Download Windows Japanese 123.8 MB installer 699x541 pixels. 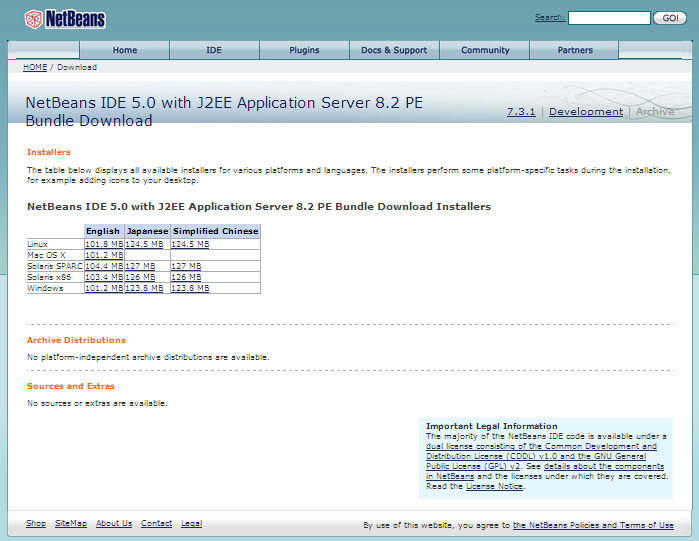click(x=144, y=288)
